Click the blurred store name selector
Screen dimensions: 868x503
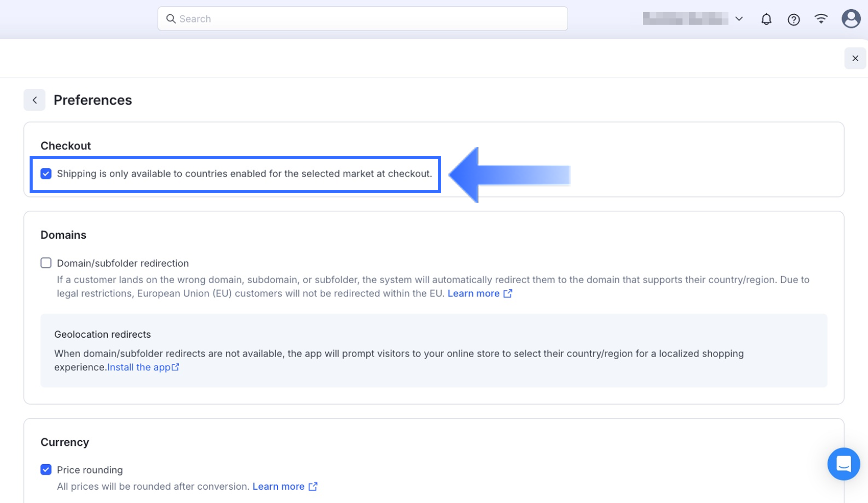(x=685, y=19)
